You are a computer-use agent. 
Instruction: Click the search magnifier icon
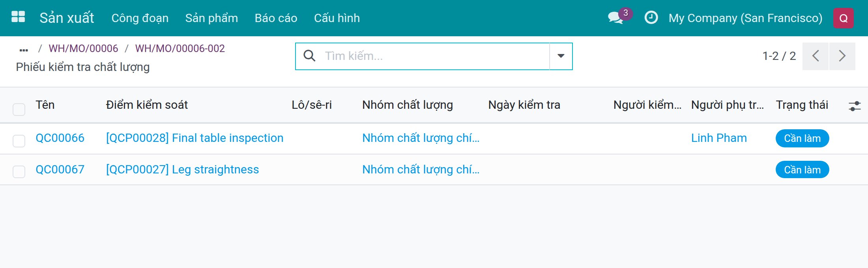(309, 56)
